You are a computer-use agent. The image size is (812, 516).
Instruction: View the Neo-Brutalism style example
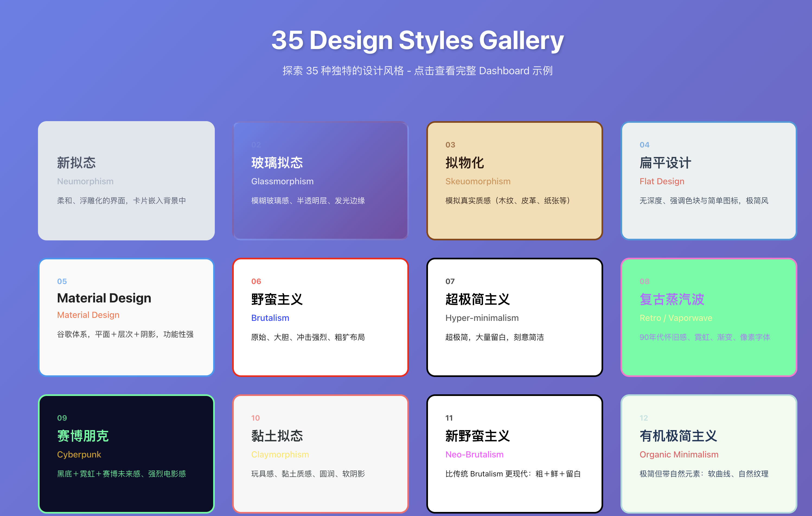[x=514, y=453]
